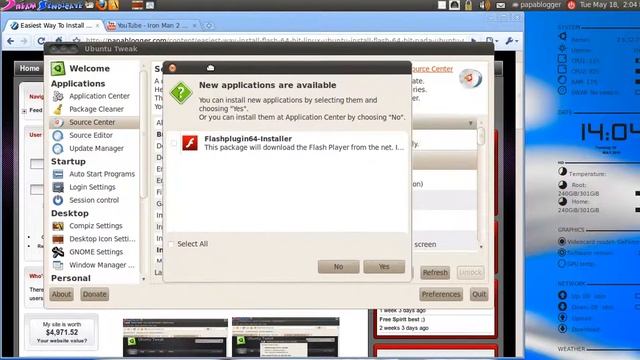The height and width of the screenshot is (360, 640).
Task: Close the YouTube Iron Man 2 tab
Action: [x=195, y=26]
